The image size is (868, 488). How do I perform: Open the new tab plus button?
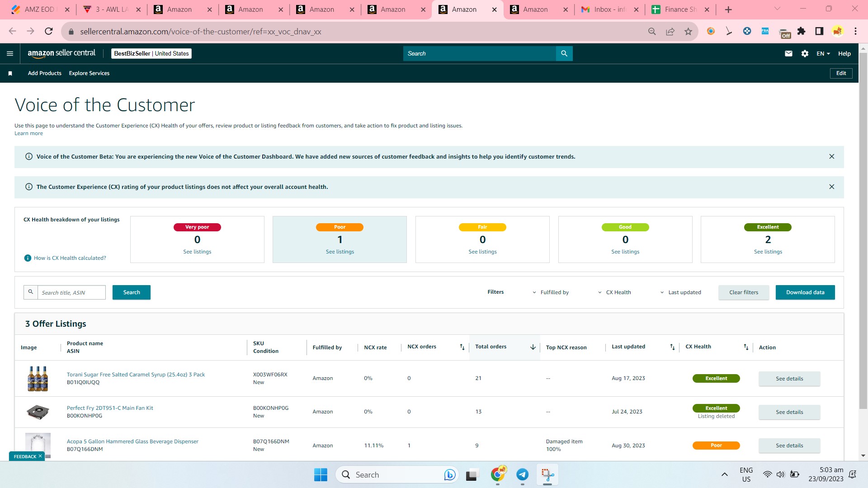point(728,9)
